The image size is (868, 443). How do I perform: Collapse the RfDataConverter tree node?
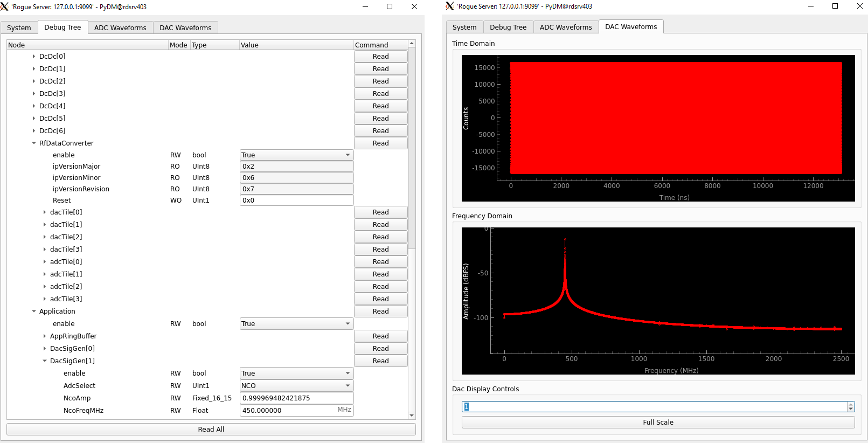pos(34,143)
